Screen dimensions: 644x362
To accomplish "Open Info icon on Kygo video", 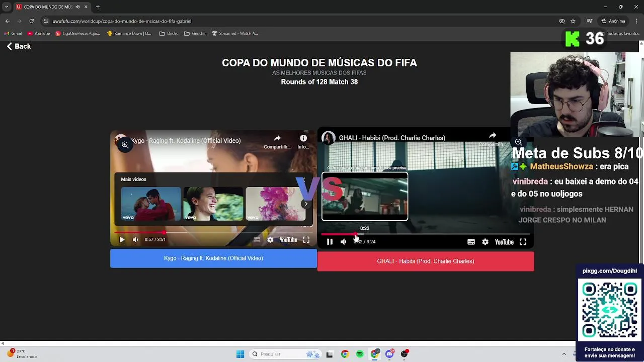I will tap(303, 141).
